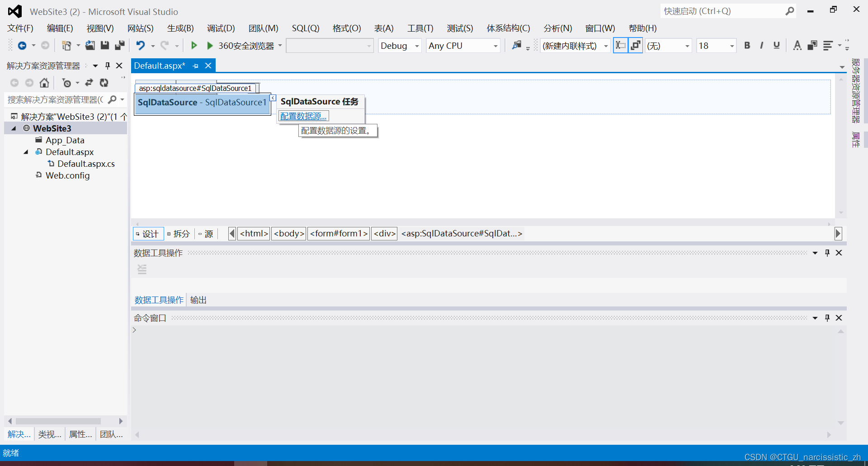Open the 类视... panel tab
The height and width of the screenshot is (466, 868).
(x=50, y=434)
